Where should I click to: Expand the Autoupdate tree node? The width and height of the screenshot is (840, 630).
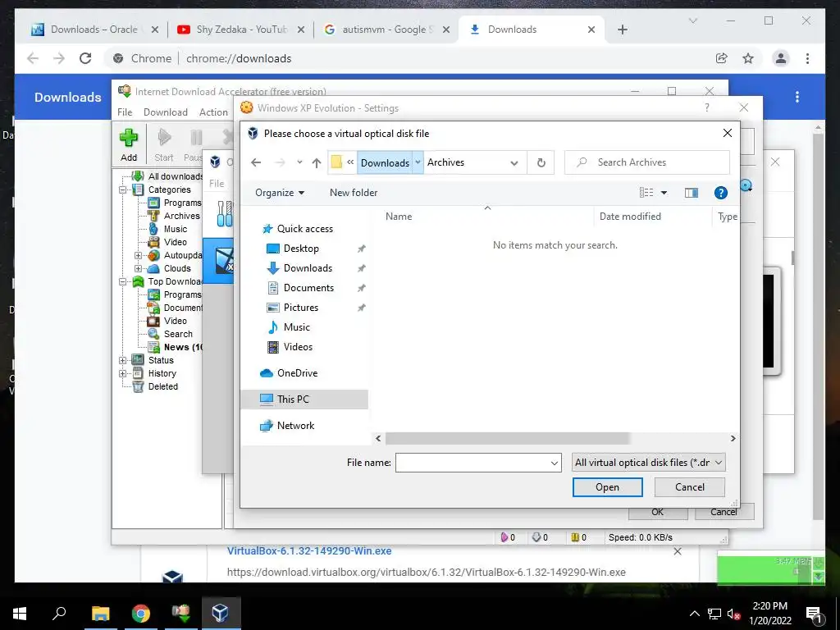point(138,256)
